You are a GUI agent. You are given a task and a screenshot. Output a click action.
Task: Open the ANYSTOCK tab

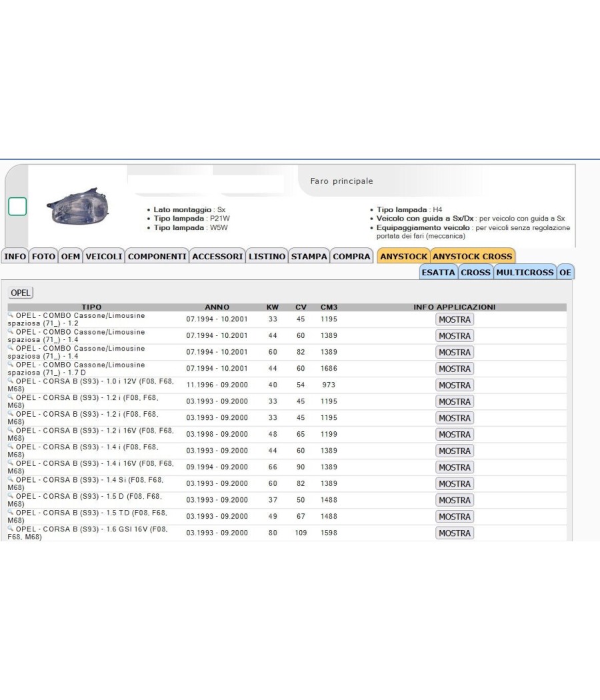point(403,256)
